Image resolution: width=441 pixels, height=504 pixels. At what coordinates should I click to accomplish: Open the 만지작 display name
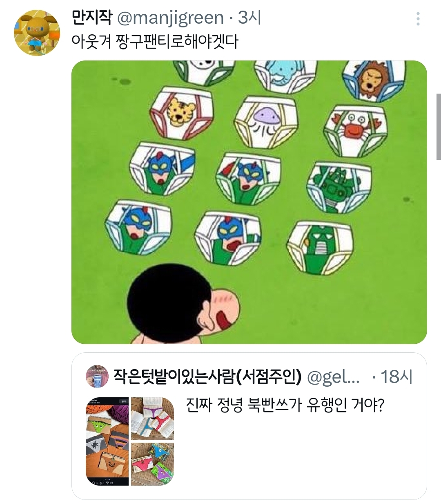pos(92,17)
